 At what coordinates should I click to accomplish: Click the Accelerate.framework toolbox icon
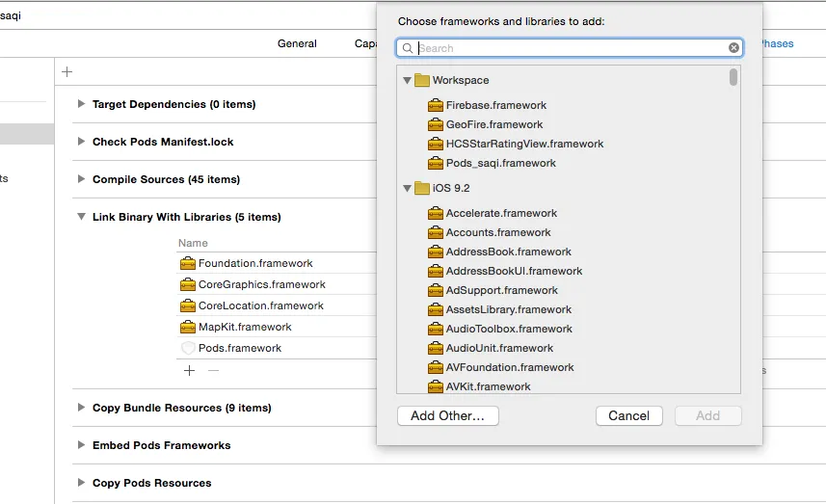pyautogui.click(x=436, y=213)
